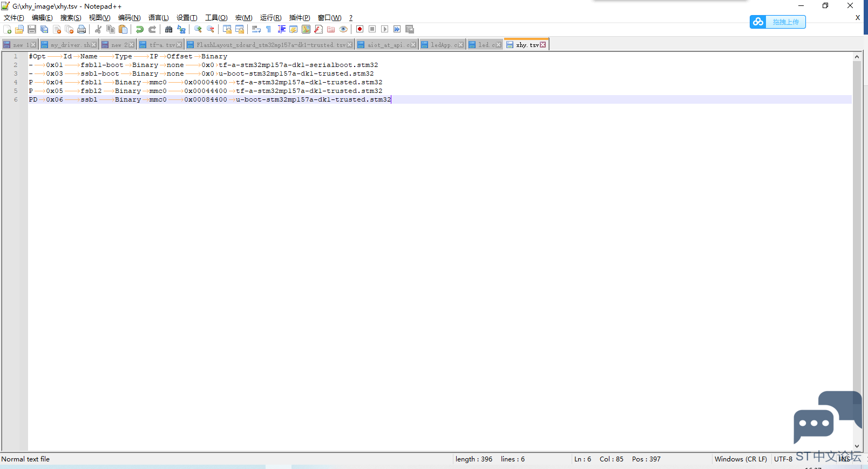
Task: Open the 插件(P) menu
Action: pyautogui.click(x=300, y=18)
